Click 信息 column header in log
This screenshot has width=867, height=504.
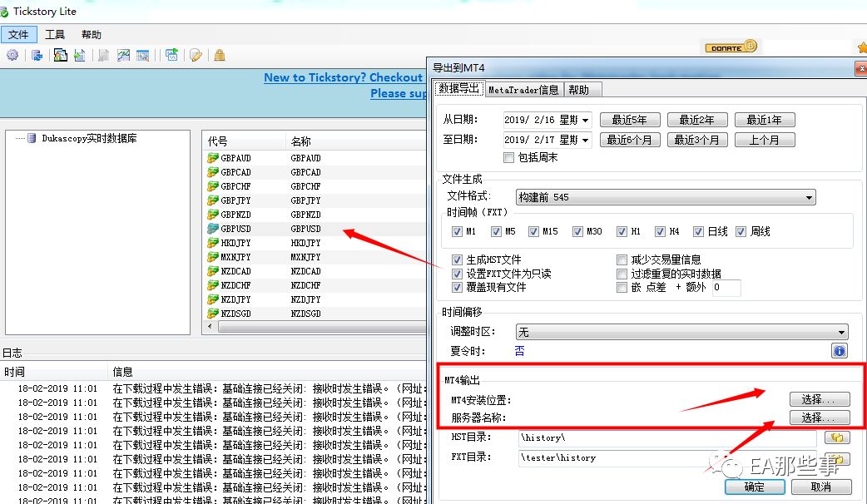tap(268, 372)
